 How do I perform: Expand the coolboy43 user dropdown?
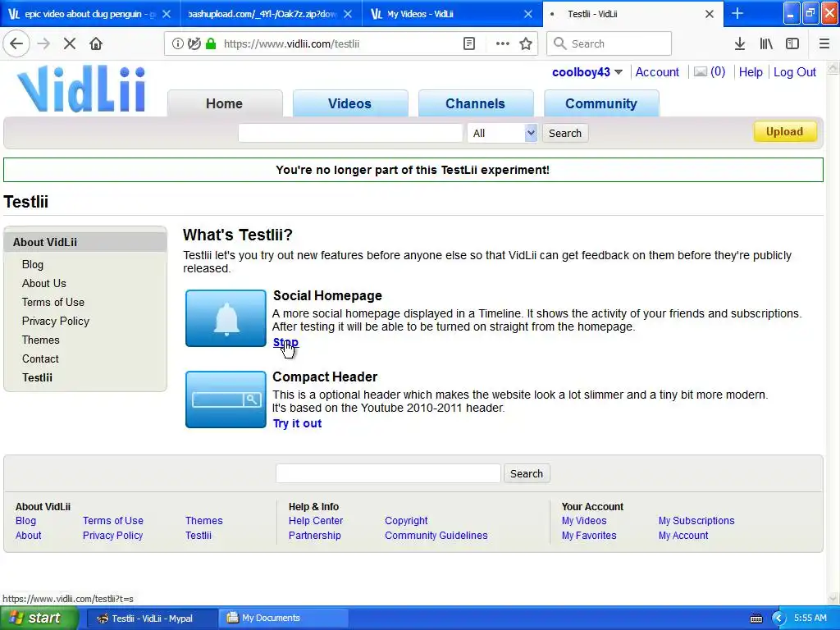(619, 72)
